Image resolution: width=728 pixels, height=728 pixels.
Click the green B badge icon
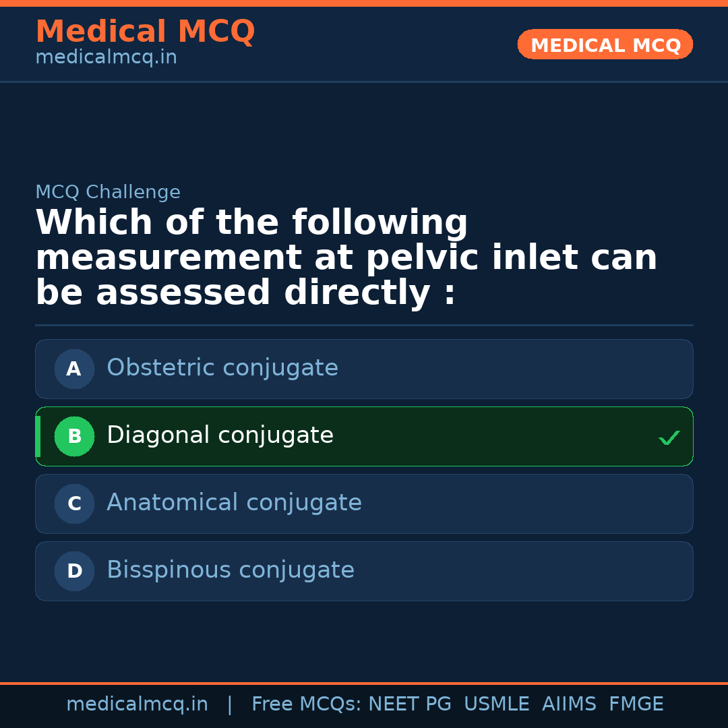click(74, 436)
